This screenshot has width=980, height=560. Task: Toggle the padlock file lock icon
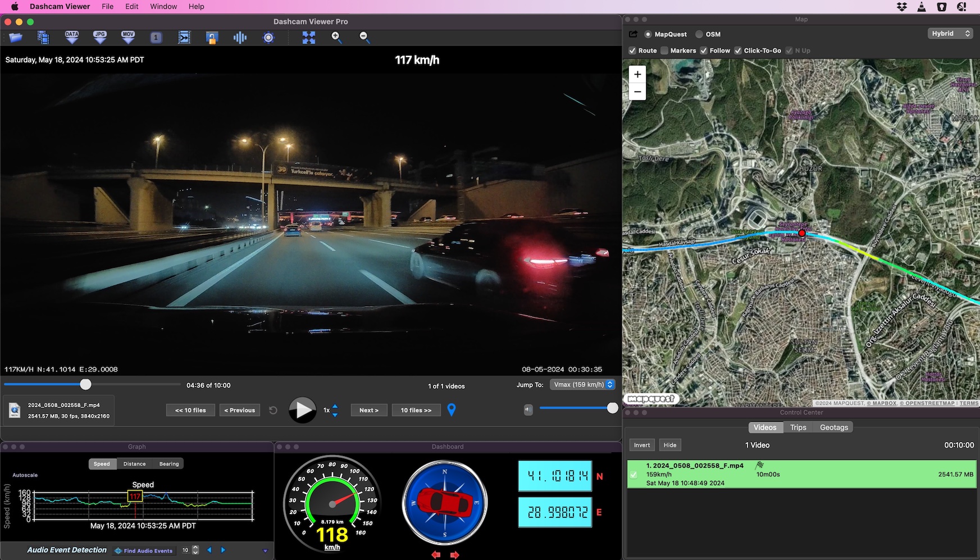pyautogui.click(x=212, y=38)
